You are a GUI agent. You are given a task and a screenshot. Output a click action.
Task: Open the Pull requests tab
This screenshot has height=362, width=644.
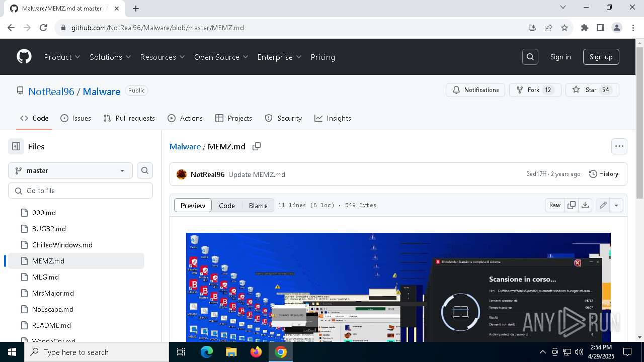(129, 118)
